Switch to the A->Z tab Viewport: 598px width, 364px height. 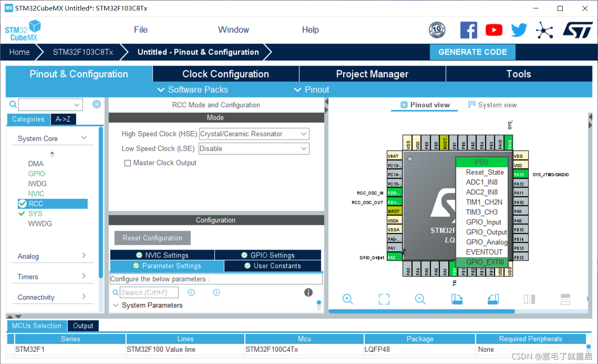coord(63,119)
